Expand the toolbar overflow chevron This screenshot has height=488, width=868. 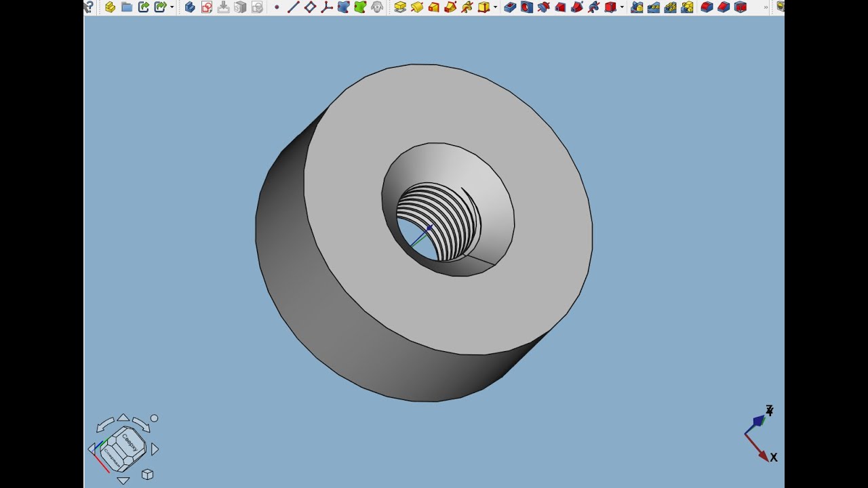tap(766, 7)
